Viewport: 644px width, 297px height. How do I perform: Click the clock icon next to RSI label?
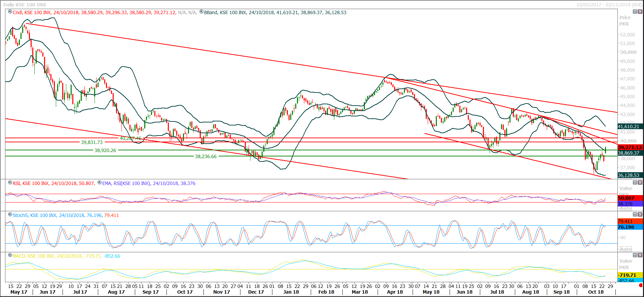10,183
